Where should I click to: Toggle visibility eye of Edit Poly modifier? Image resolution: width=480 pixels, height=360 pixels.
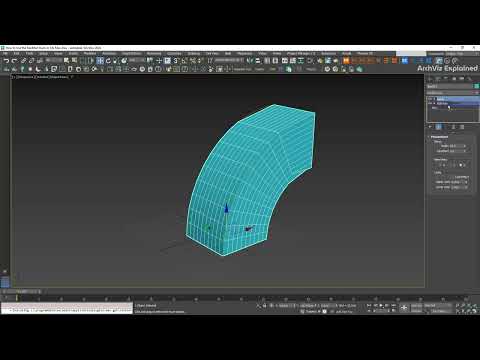[430, 103]
